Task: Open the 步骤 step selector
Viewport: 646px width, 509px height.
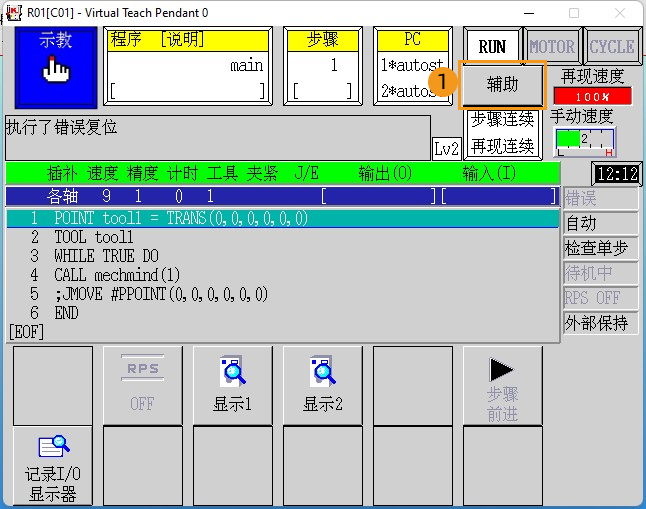Action: 323,66
